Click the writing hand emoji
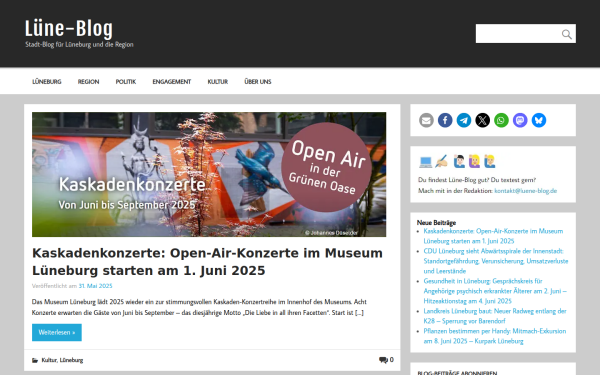The width and height of the screenshot is (600, 375). click(441, 161)
